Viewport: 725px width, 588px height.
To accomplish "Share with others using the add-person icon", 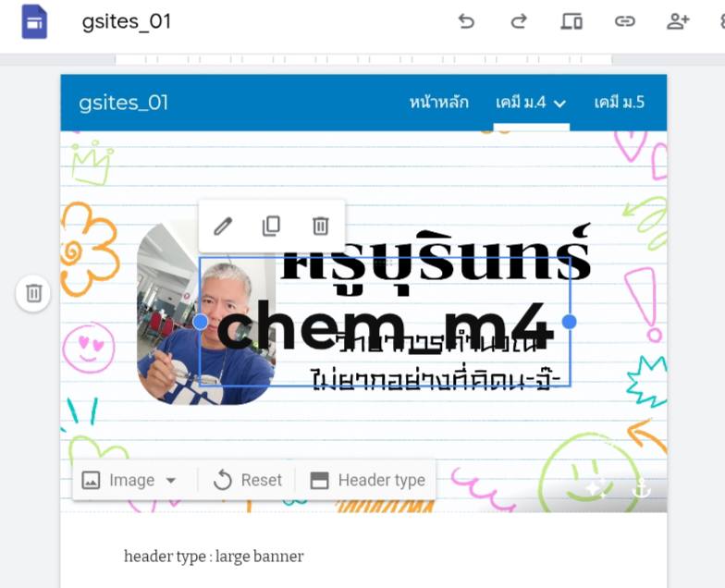I will pos(678,21).
